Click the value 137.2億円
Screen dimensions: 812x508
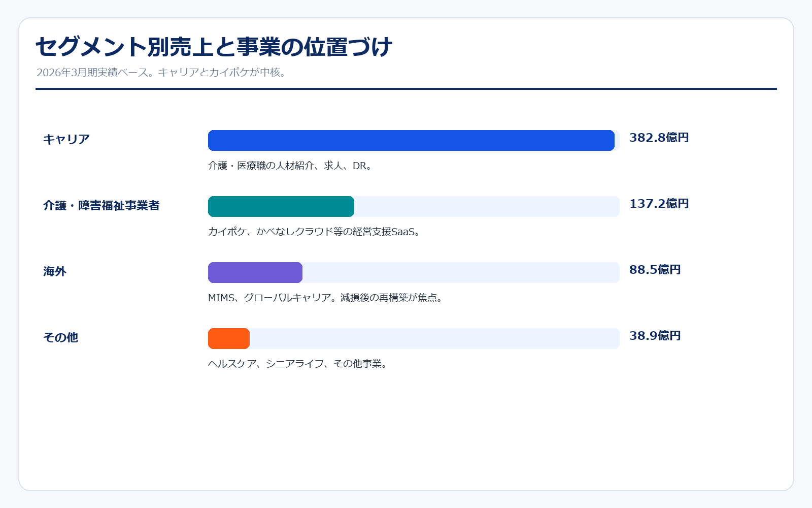[x=659, y=204]
